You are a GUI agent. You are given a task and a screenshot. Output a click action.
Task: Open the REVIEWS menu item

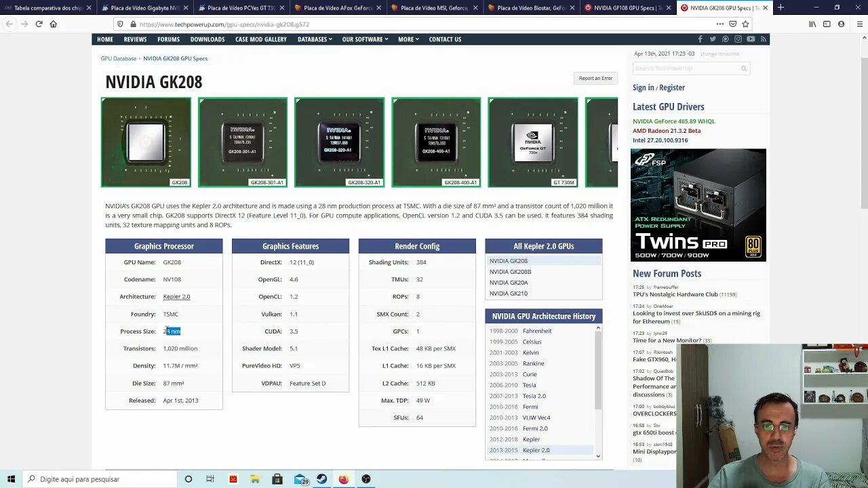pyautogui.click(x=135, y=39)
